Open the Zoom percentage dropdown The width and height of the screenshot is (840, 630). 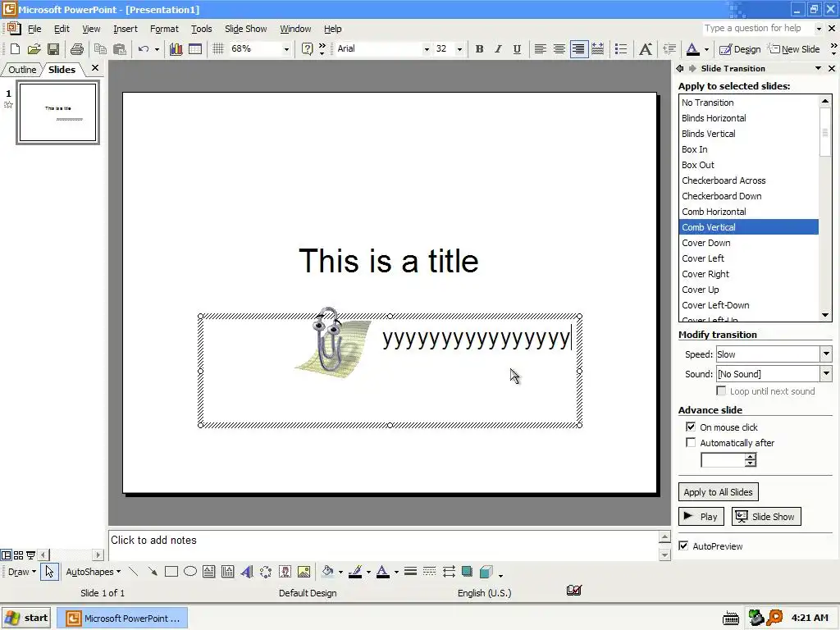tap(286, 48)
